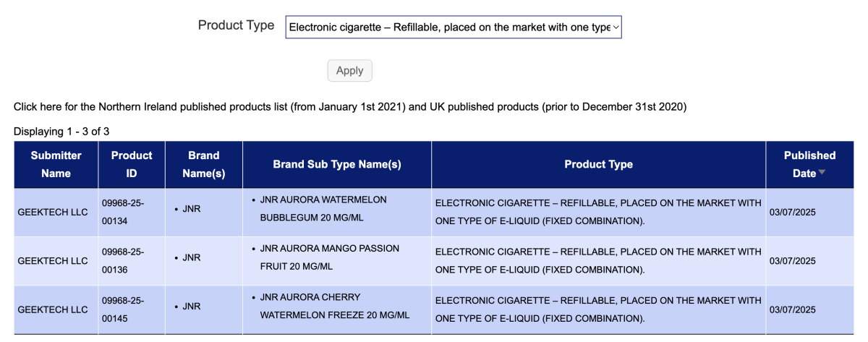
Task: Click the Apply button
Action: click(x=350, y=71)
